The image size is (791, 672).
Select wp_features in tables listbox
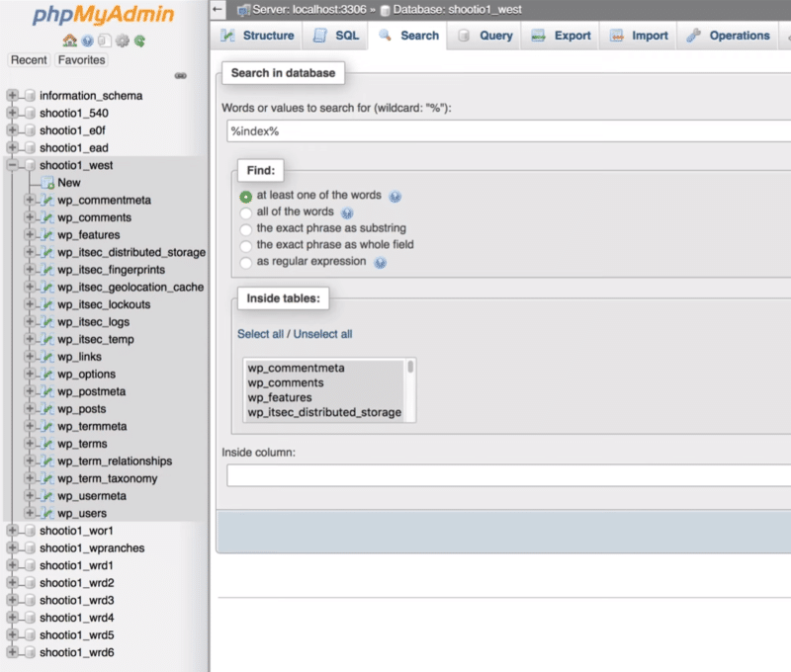325,397
